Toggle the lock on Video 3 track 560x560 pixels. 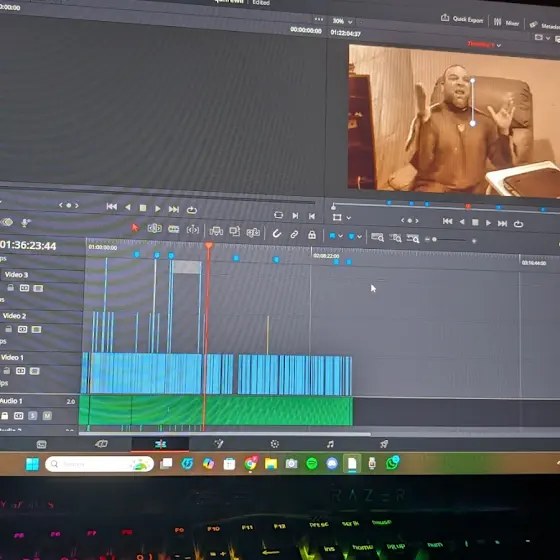pos(11,287)
